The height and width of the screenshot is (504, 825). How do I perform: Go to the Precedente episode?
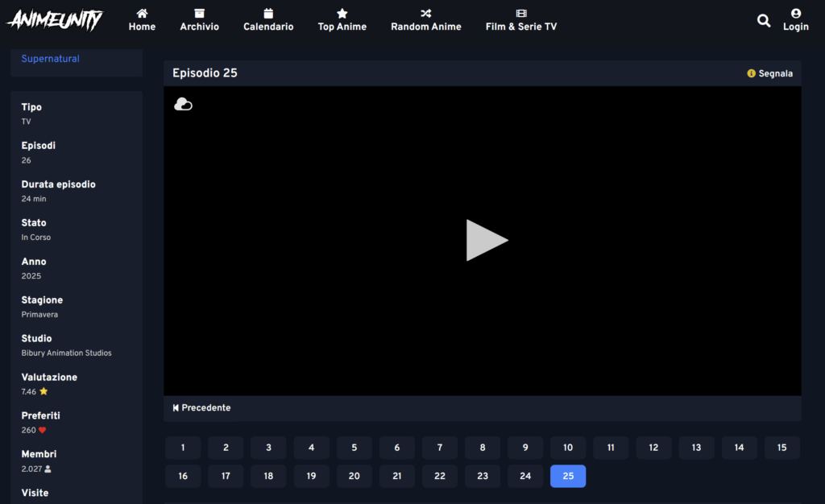coord(201,408)
